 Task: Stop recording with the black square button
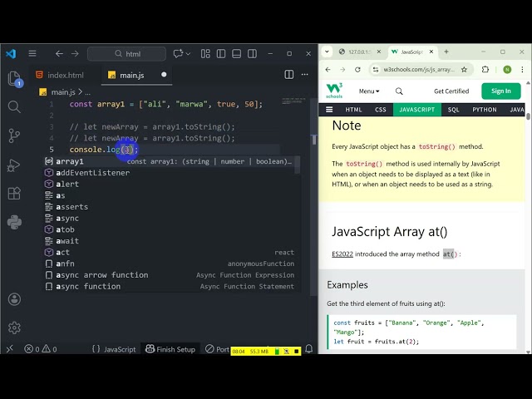(x=296, y=352)
